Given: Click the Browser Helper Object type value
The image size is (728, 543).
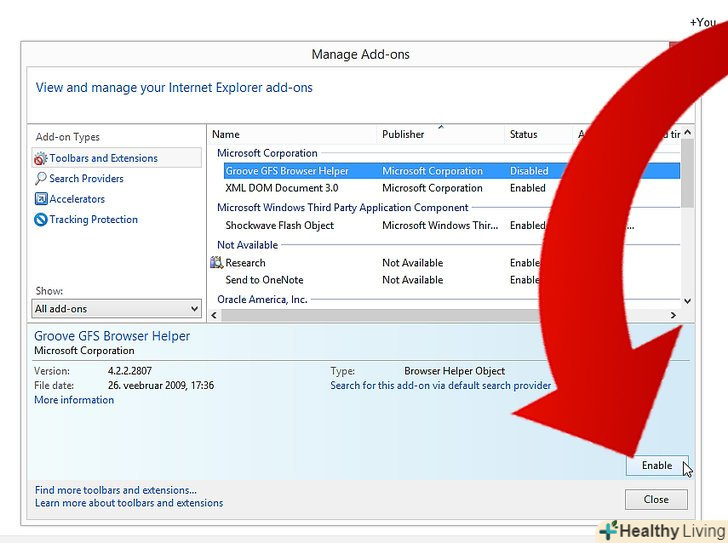Looking at the screenshot, I should [455, 371].
